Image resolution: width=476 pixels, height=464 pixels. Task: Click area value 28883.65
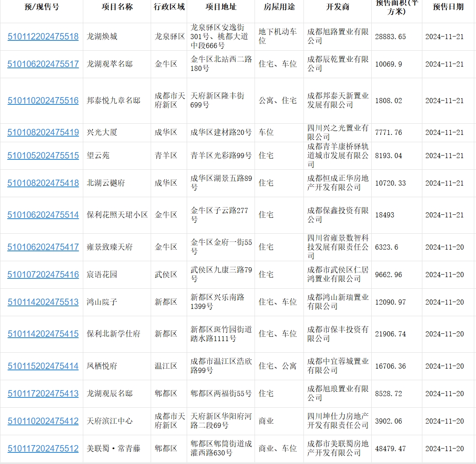pos(391,37)
